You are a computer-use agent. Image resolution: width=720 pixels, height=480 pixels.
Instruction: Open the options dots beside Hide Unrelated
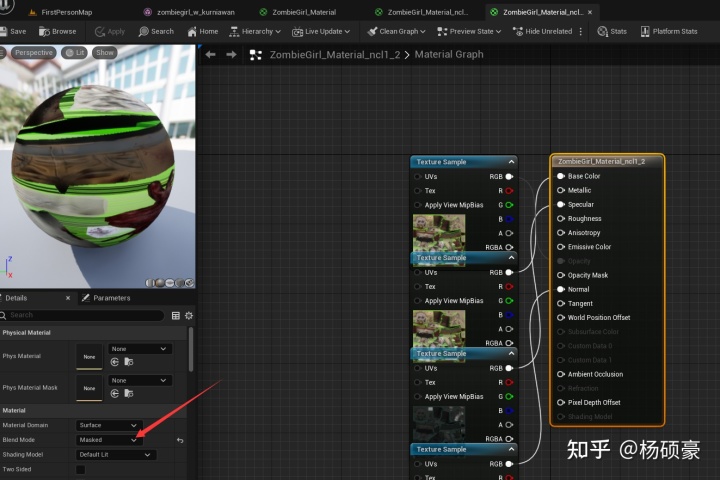point(581,31)
